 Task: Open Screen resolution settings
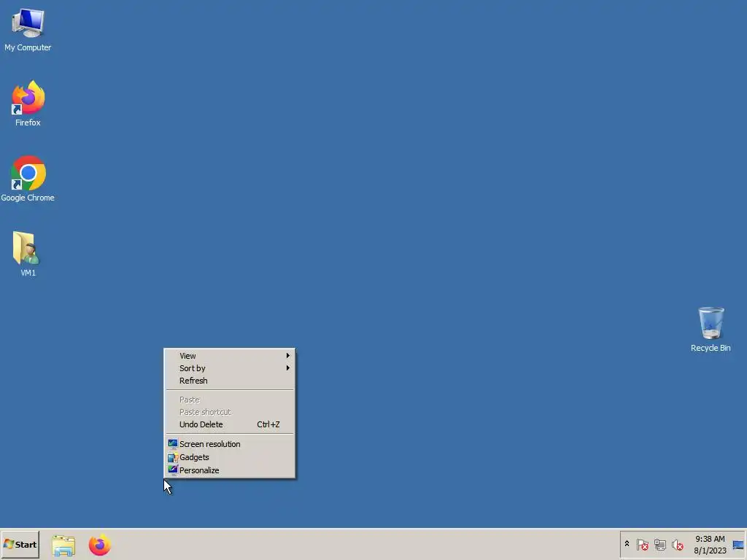[230, 444]
